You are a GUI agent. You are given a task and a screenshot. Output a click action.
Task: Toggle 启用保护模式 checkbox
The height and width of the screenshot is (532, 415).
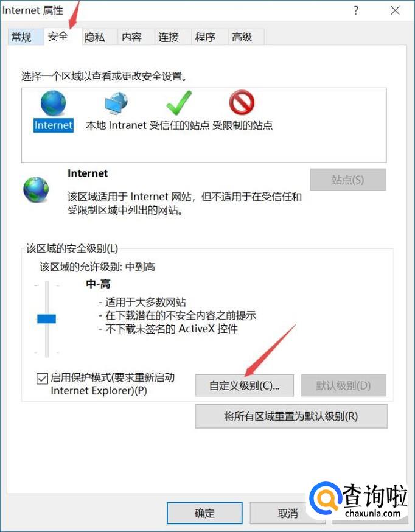pos(42,379)
